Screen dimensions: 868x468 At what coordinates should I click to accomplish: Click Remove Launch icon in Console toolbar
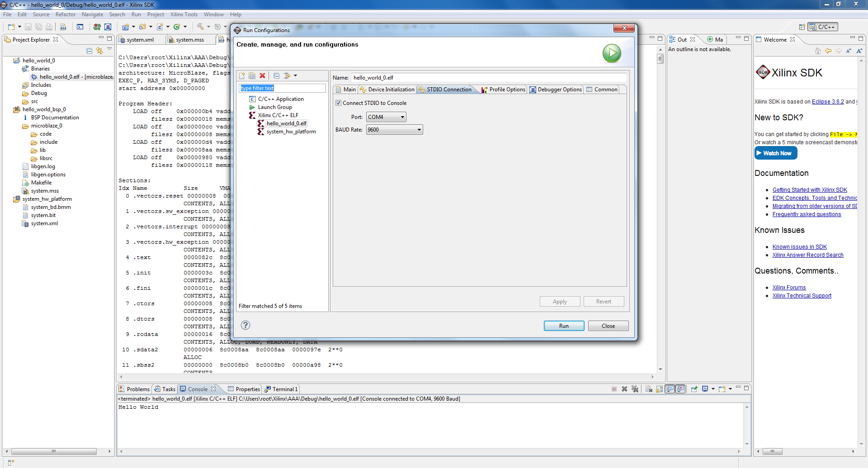[624, 389]
